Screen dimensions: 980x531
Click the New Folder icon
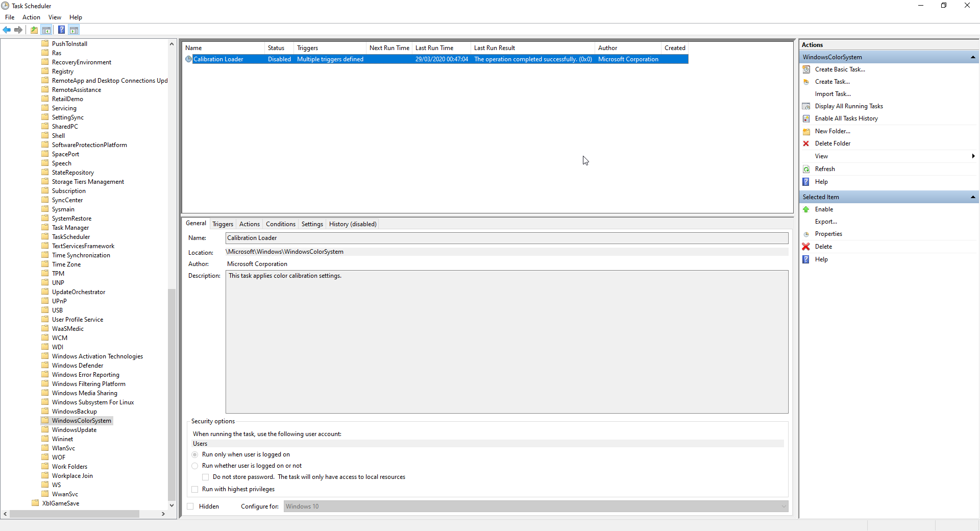(806, 131)
